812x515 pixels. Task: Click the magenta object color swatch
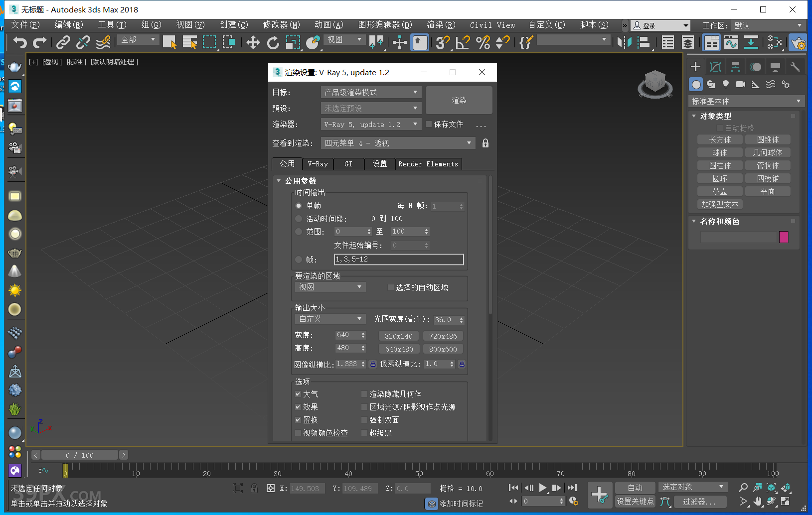[x=784, y=237]
